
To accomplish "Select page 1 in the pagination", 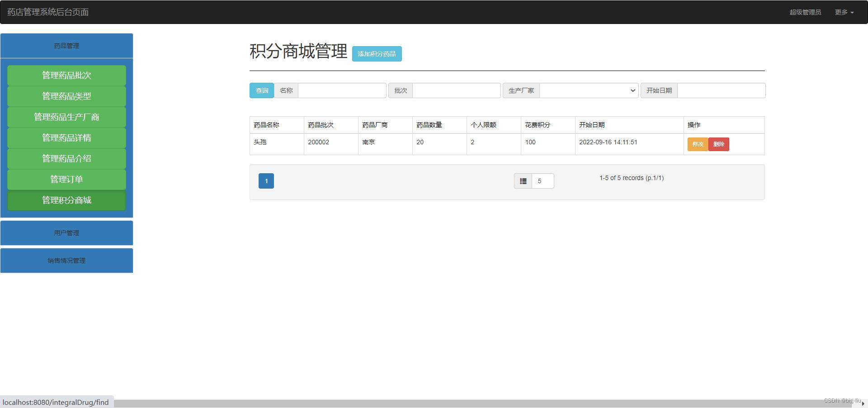I will (x=266, y=180).
